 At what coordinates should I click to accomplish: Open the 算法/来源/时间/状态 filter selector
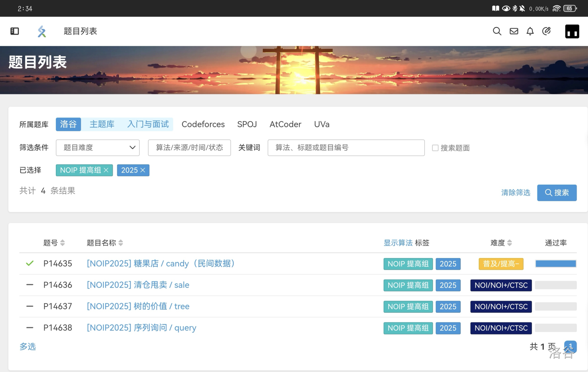[x=189, y=148]
